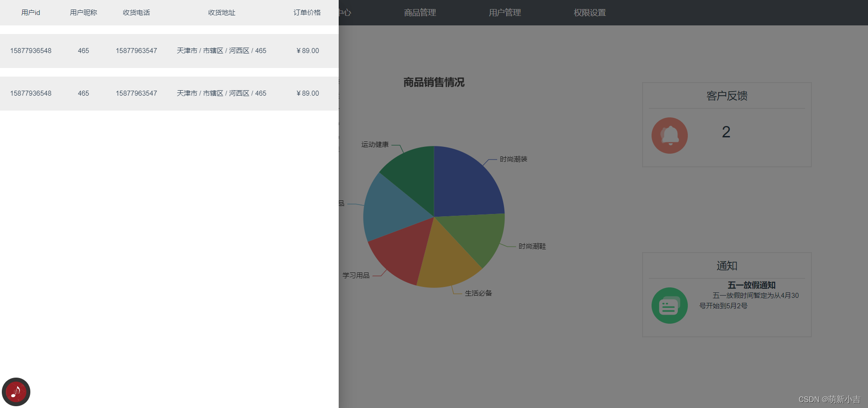Screen dimensions: 868x408
Task: Click the 收货电话 column header
Action: pyautogui.click(x=136, y=13)
